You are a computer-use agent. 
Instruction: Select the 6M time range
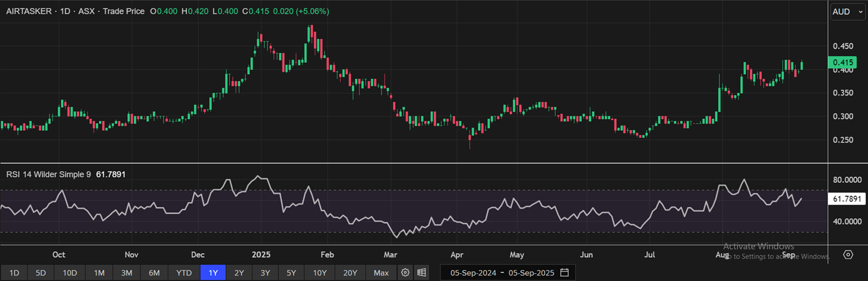coord(154,273)
